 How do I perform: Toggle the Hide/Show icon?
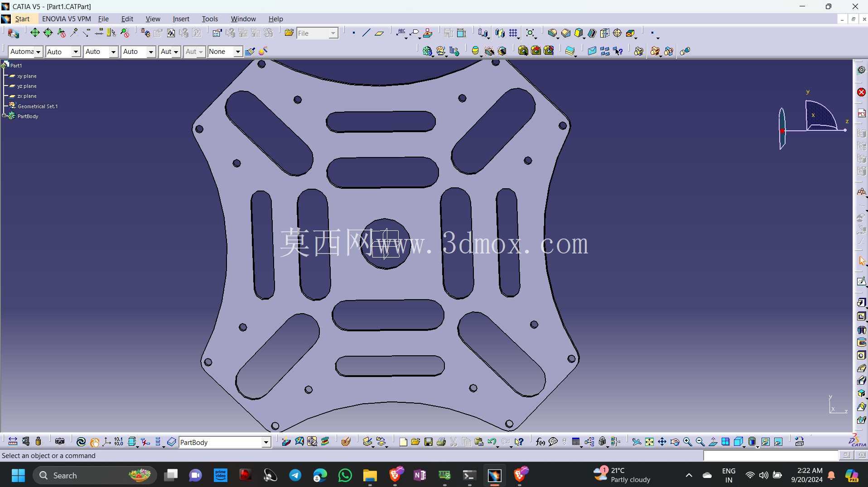pyautogui.click(x=765, y=442)
